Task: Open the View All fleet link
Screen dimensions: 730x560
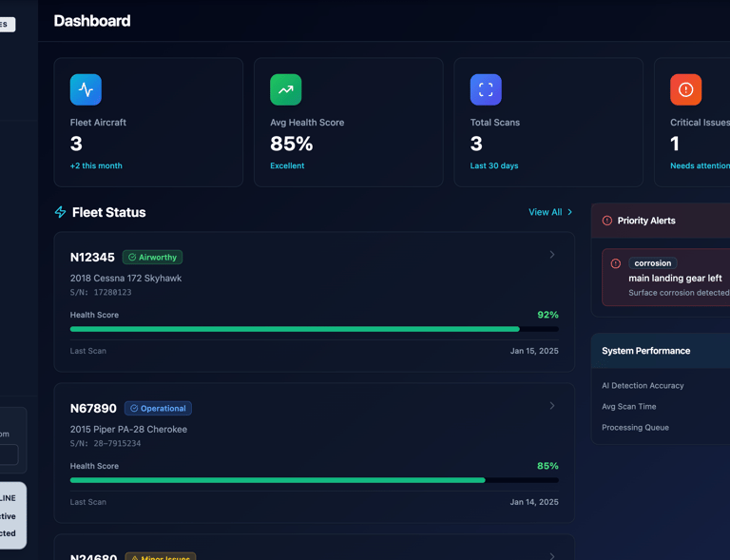Action: (x=550, y=212)
